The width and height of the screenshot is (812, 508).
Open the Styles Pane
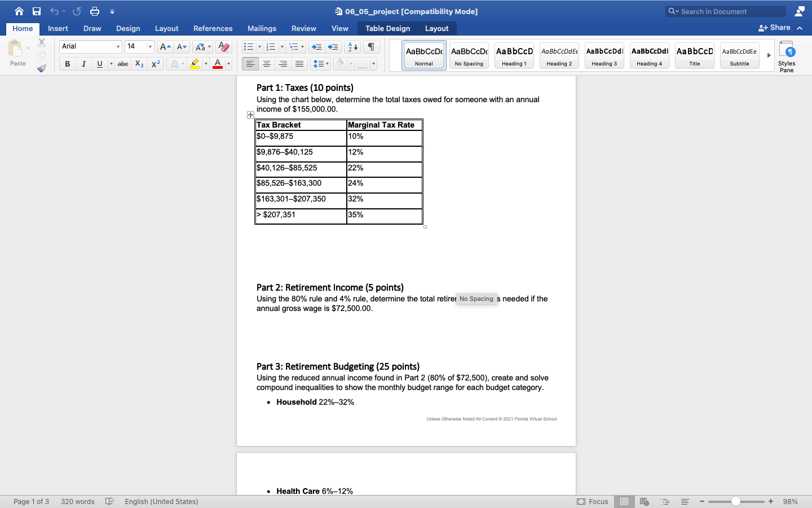pos(787,56)
